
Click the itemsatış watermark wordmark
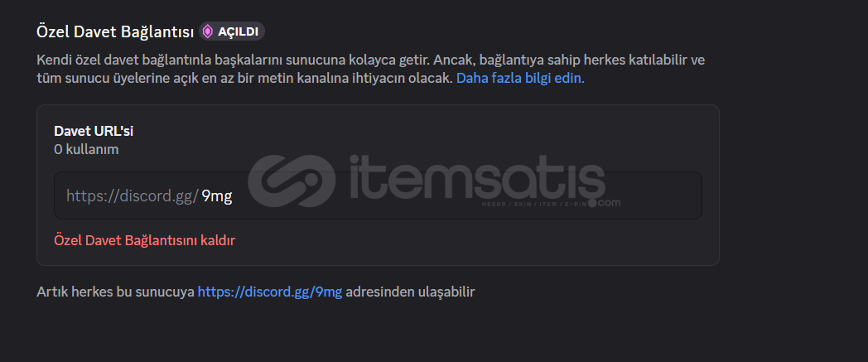click(x=476, y=176)
